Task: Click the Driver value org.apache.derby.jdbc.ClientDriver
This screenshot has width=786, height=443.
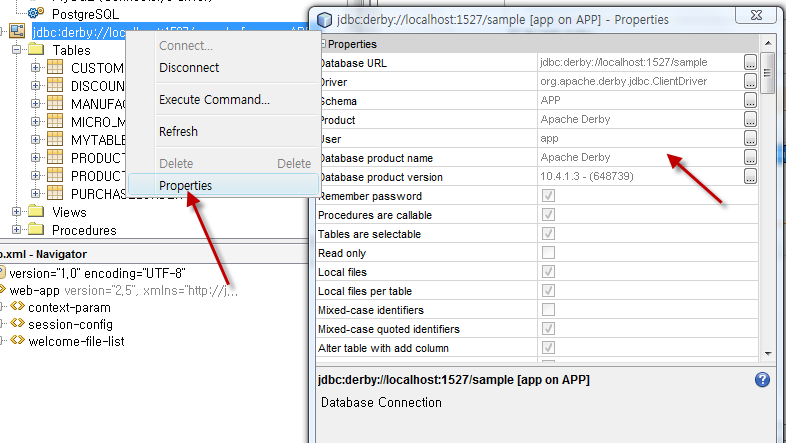Action: [x=640, y=81]
